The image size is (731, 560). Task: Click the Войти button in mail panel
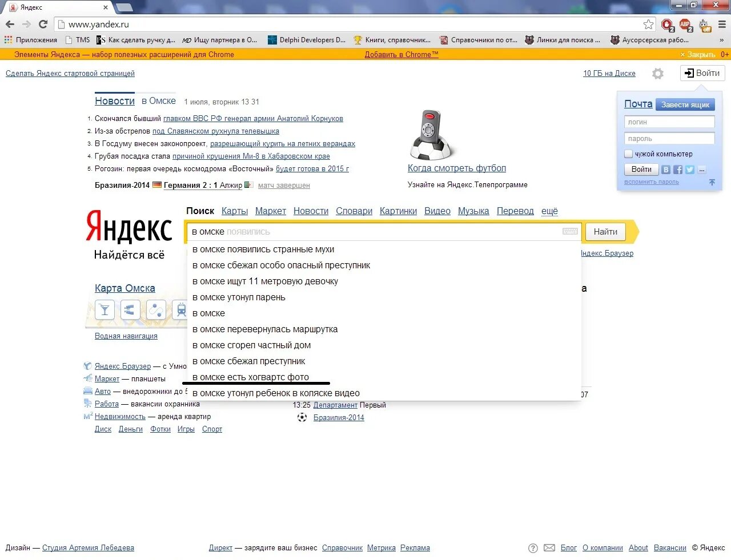pos(641,170)
